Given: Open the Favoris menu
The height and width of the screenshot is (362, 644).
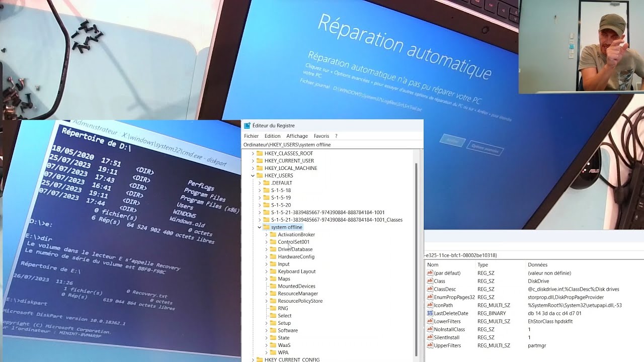Looking at the screenshot, I should tap(321, 136).
